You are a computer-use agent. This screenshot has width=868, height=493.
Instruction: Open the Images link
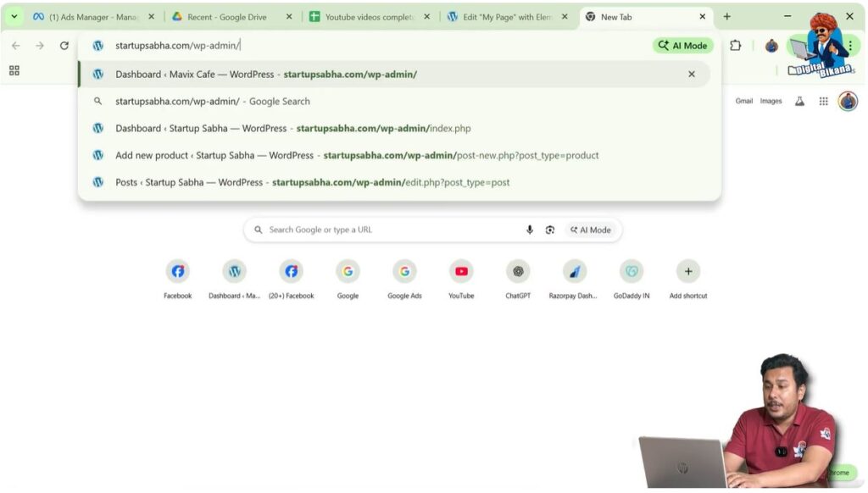pyautogui.click(x=771, y=101)
